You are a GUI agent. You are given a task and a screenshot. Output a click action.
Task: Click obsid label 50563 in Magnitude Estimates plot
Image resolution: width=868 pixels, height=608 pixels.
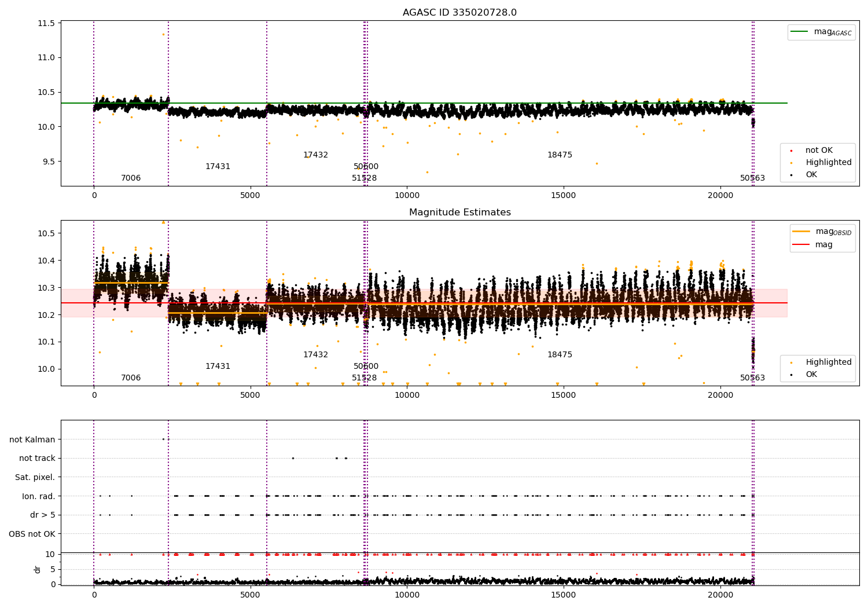[752, 378]
